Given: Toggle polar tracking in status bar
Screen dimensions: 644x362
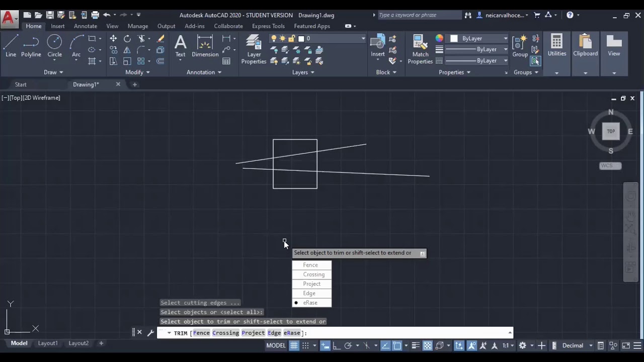Looking at the screenshot, I should 348,345.
